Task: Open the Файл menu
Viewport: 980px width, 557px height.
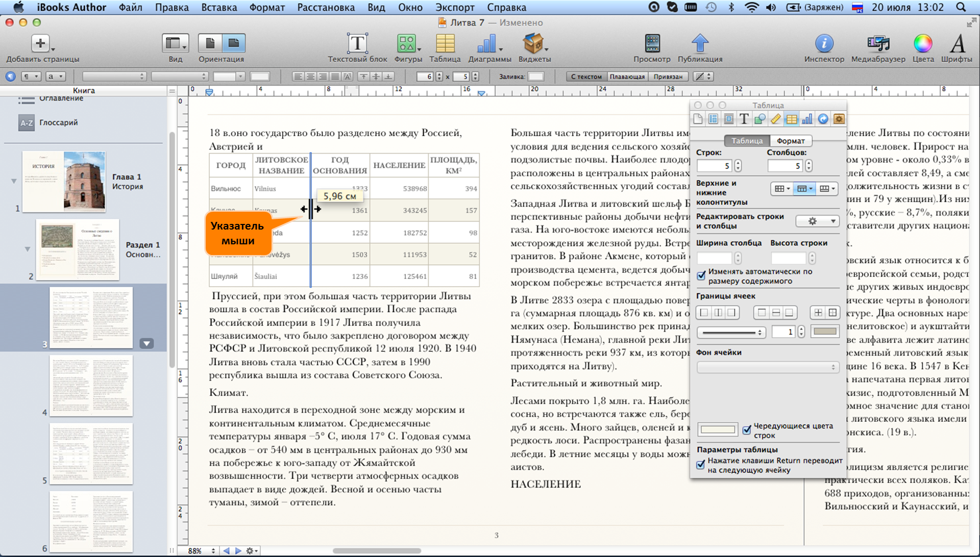Action: click(131, 7)
